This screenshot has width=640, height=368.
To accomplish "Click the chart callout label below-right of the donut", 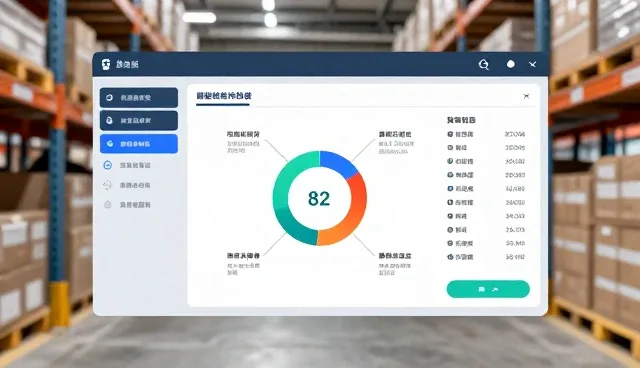I will [395, 256].
